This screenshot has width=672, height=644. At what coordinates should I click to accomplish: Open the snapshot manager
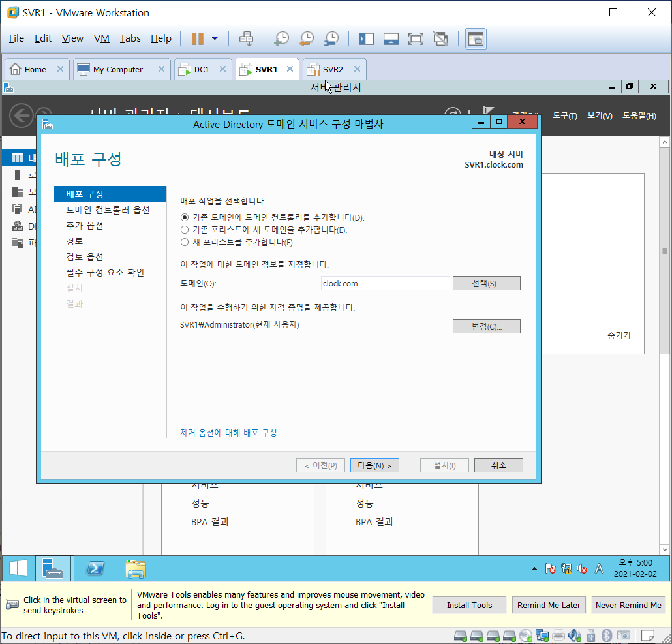click(x=331, y=38)
